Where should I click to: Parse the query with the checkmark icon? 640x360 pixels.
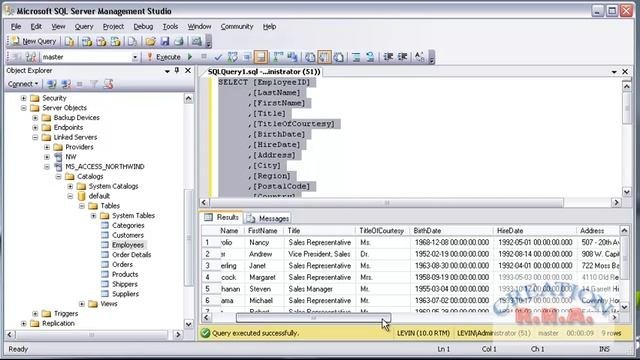tap(218, 57)
